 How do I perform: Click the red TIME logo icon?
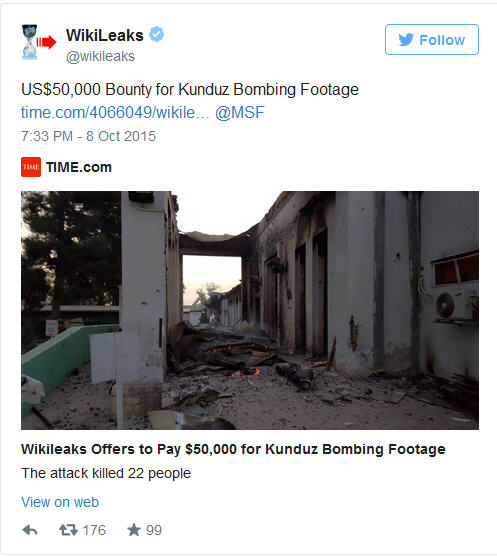click(x=31, y=167)
